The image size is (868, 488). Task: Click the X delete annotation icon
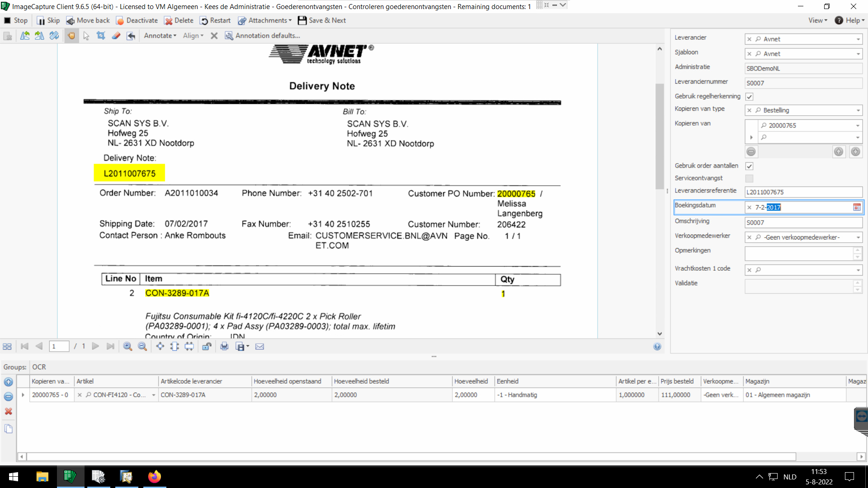pos(214,36)
